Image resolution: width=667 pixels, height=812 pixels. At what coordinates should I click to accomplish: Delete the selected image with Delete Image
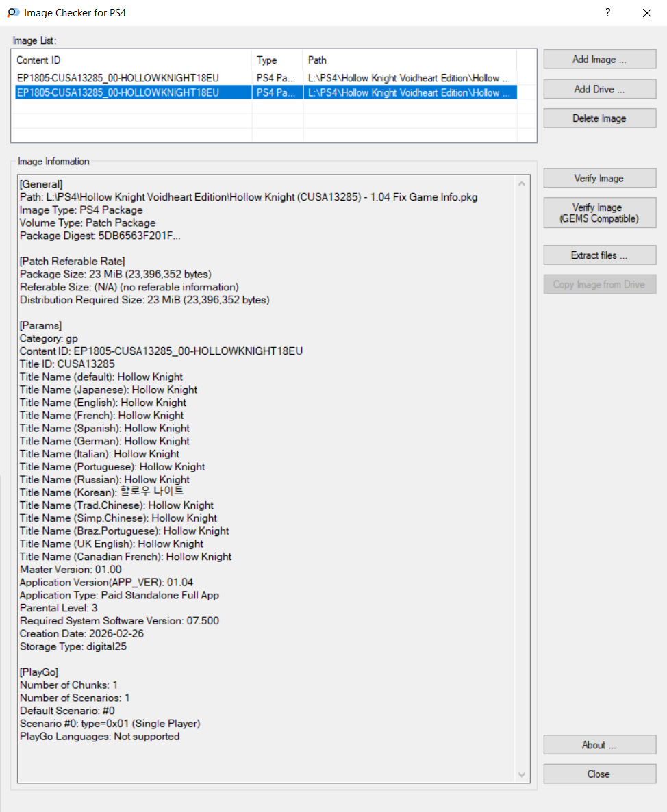tap(599, 118)
